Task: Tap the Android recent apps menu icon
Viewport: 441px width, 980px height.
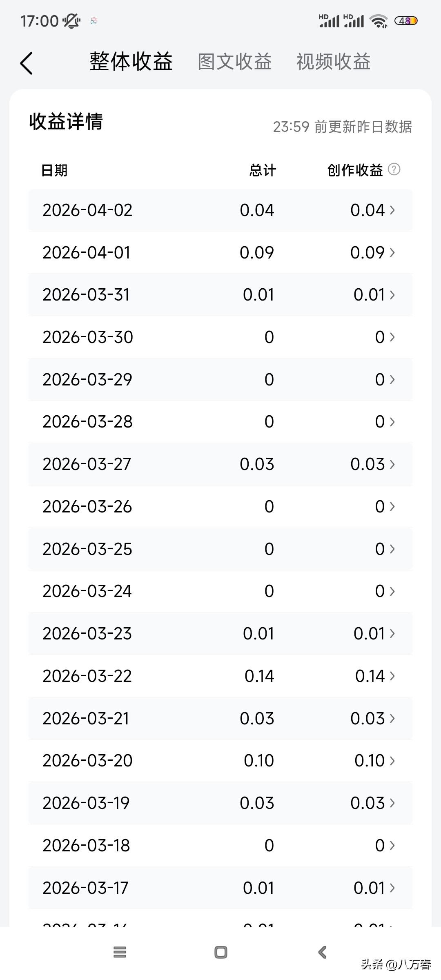Action: click(120, 952)
